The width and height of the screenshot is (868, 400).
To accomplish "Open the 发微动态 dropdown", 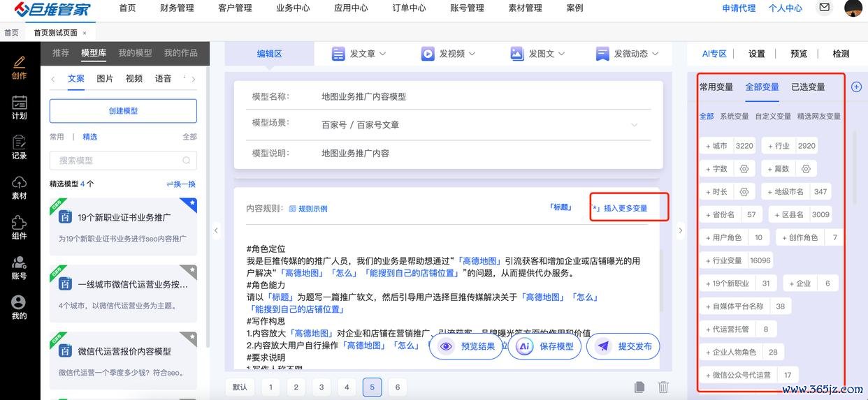I will click(x=627, y=54).
